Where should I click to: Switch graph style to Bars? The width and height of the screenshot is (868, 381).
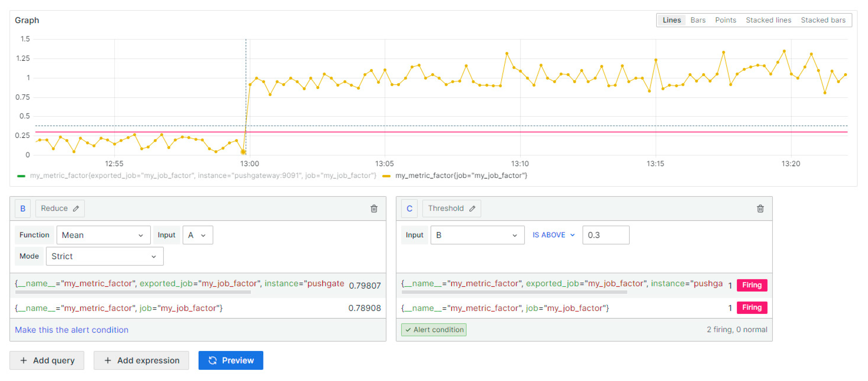(698, 20)
